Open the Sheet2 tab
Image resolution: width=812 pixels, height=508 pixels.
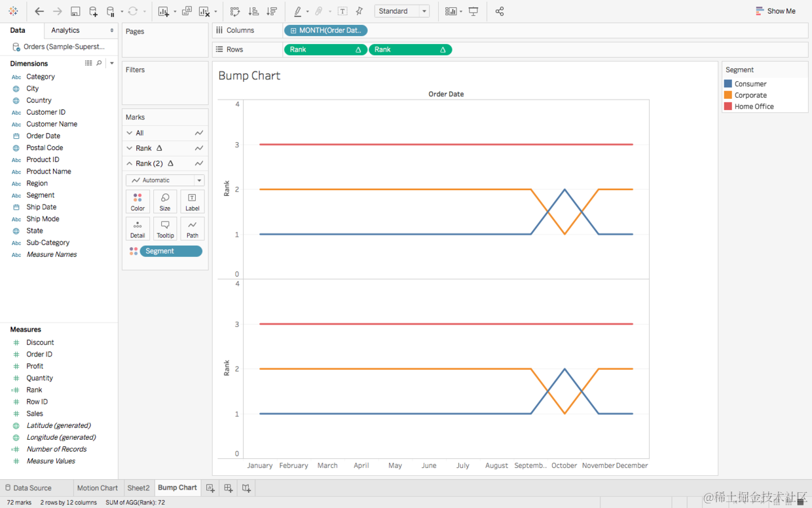[138, 488]
